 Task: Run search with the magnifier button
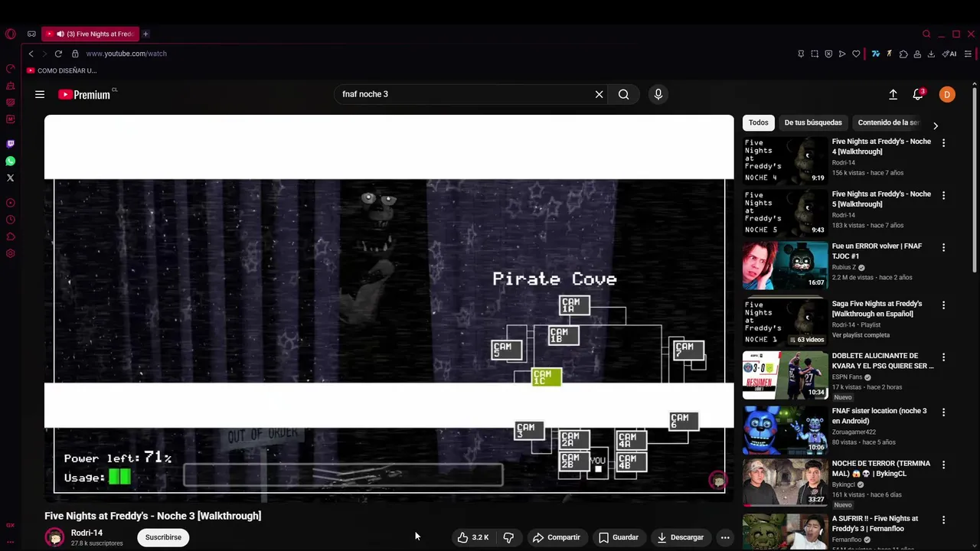pyautogui.click(x=624, y=94)
